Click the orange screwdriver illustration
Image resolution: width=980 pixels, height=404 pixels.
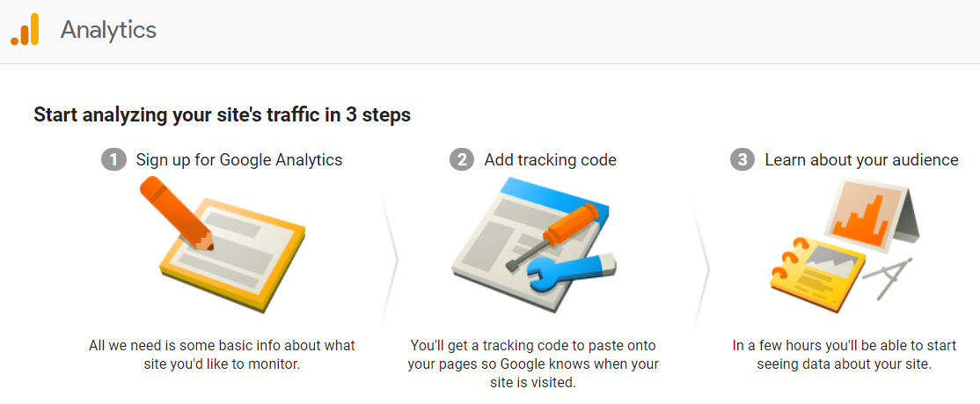[x=550, y=238]
